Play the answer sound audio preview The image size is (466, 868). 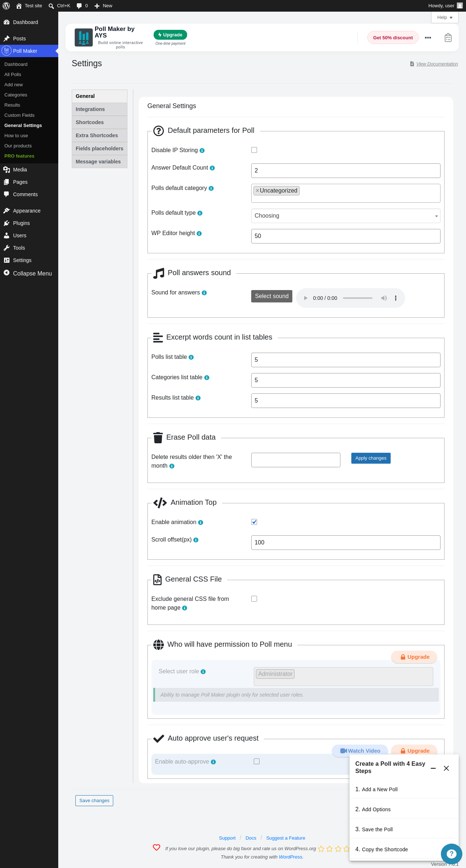[x=305, y=298]
